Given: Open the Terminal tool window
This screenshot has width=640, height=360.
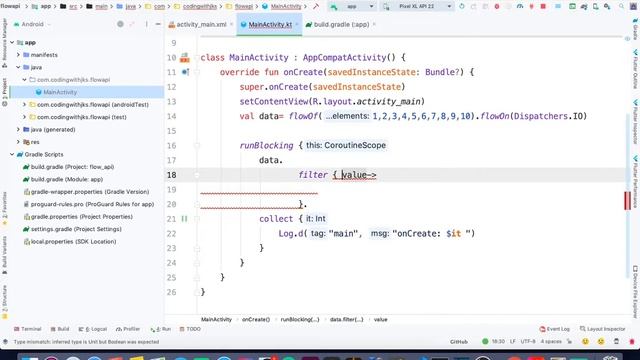Looking at the screenshot, I should pos(28,329).
